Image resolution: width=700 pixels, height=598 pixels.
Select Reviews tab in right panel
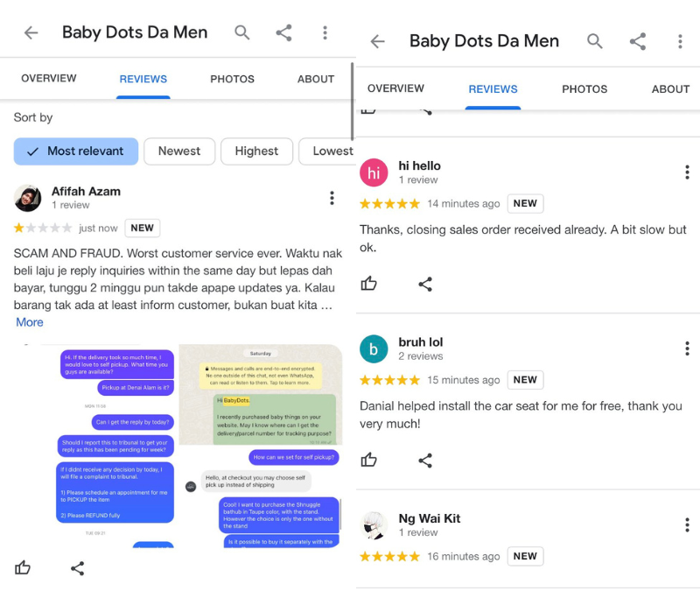[x=493, y=89]
